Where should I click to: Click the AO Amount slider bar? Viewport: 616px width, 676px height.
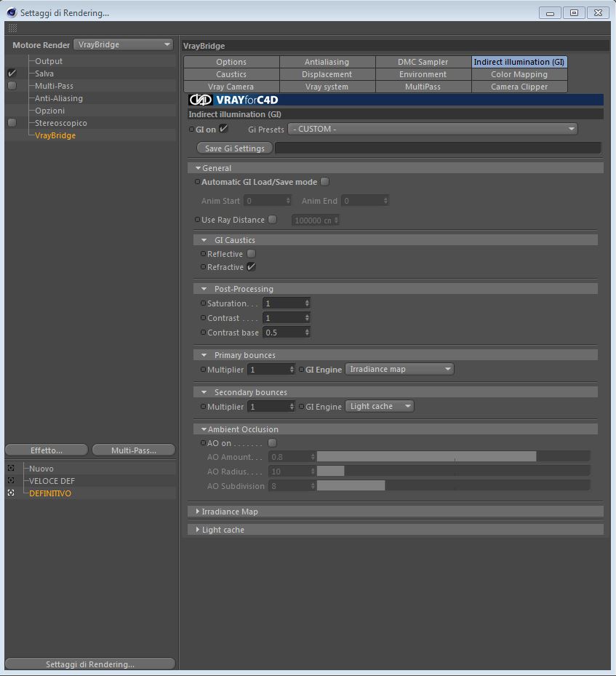(454, 456)
